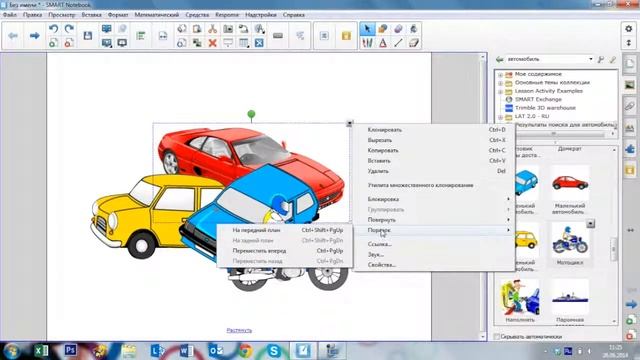Open Google Chrome from the taskbar
Viewport: 640px width, 360px height.
pyautogui.click(x=245, y=351)
